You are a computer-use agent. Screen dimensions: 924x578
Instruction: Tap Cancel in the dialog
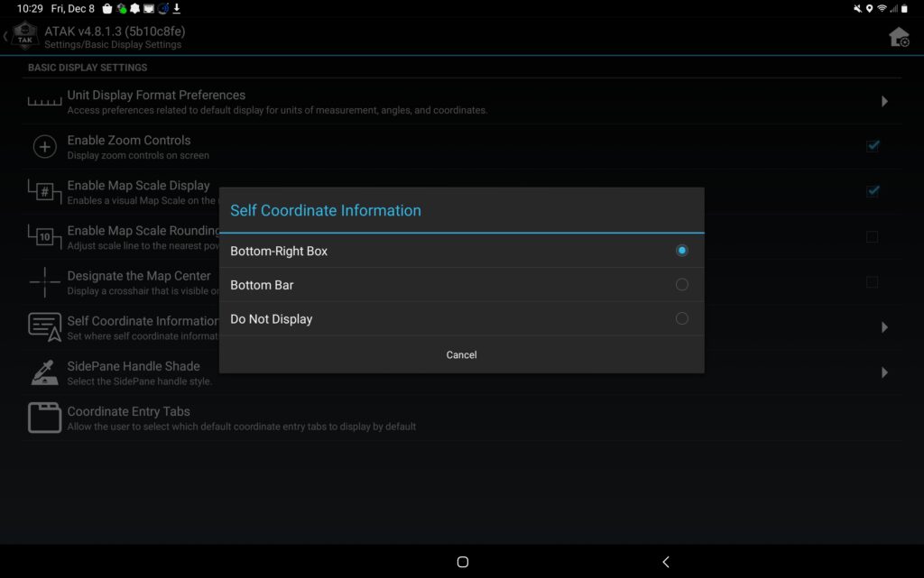461,354
